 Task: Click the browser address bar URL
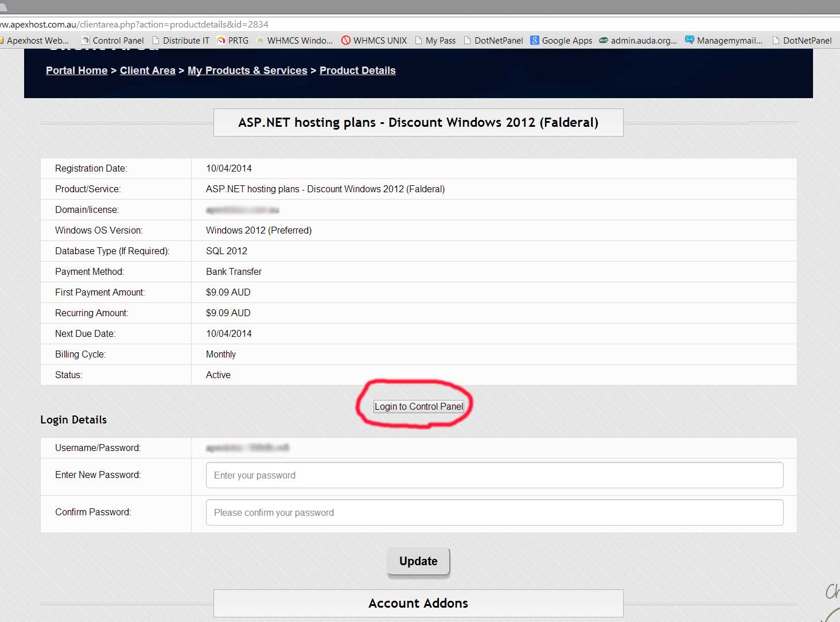point(134,25)
